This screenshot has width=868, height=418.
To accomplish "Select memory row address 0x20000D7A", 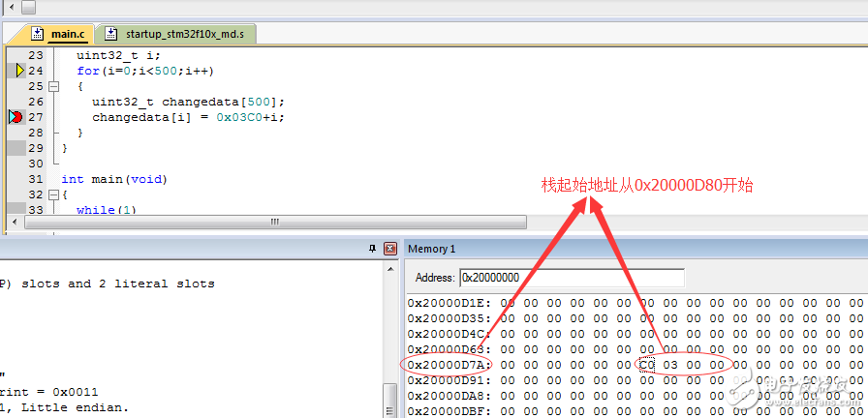I will (449, 365).
